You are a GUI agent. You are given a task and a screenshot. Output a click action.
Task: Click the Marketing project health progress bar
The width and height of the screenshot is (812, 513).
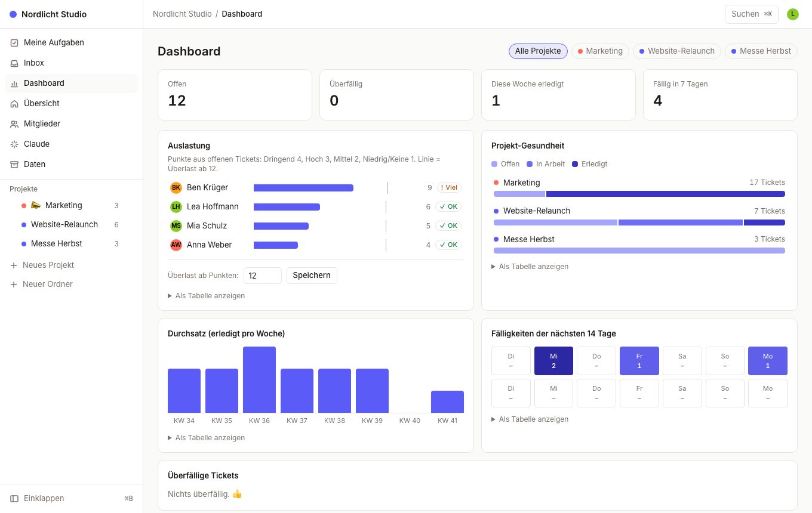tap(639, 194)
